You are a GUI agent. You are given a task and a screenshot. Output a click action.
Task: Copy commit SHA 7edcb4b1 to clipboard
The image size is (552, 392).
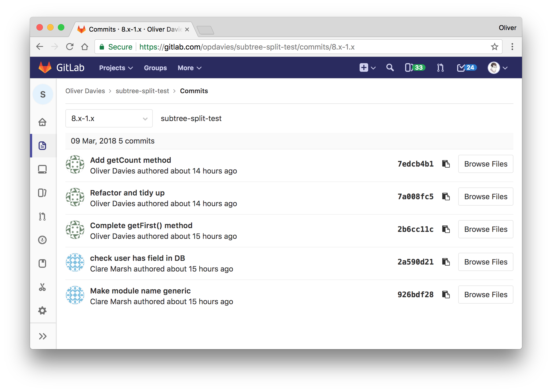446,164
